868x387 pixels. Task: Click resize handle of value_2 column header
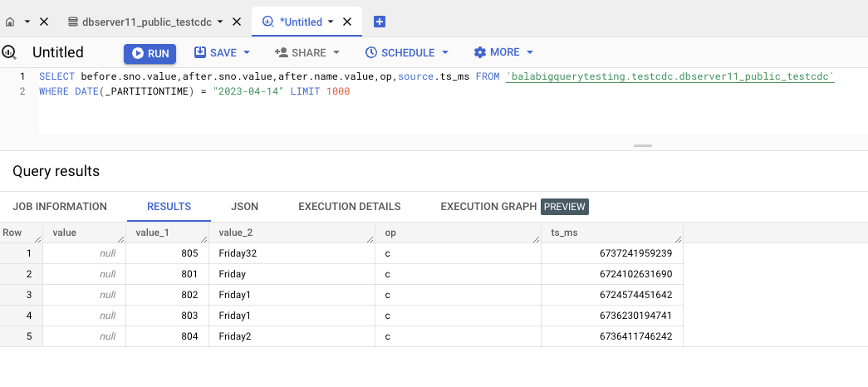(370, 238)
